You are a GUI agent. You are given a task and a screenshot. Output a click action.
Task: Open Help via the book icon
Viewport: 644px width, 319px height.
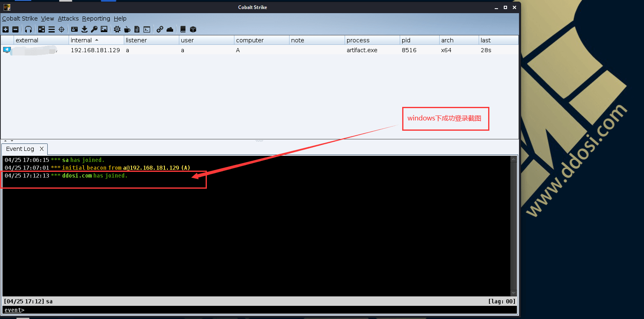click(183, 29)
